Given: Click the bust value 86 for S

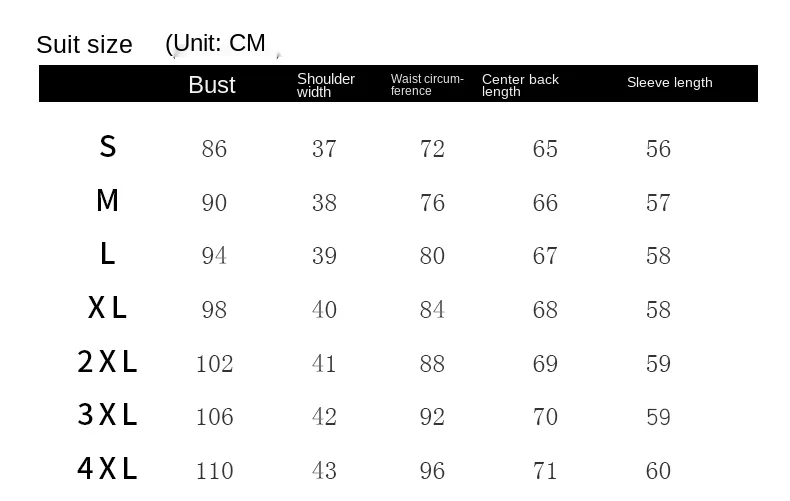Looking at the screenshot, I should coord(214,149).
